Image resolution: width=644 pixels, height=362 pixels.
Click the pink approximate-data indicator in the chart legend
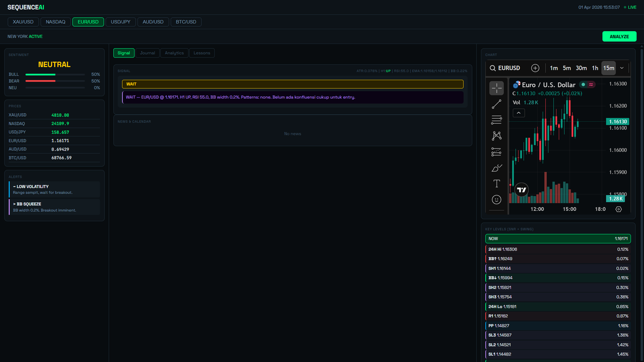[x=591, y=85]
